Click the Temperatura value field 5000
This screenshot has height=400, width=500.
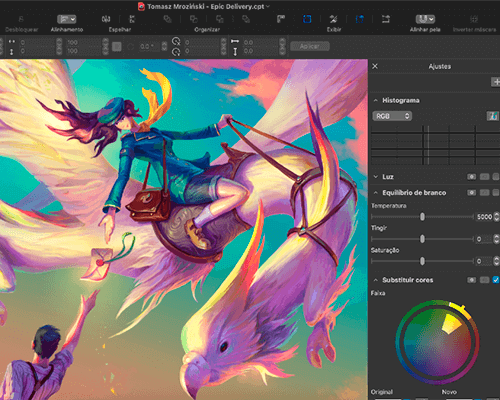[x=484, y=217]
